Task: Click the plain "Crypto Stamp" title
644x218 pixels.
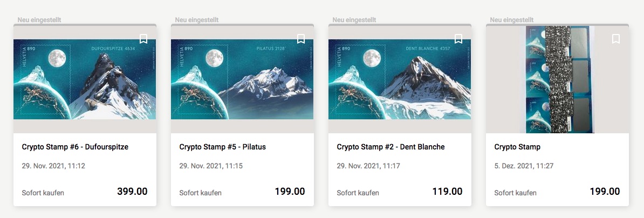Action: pos(517,147)
